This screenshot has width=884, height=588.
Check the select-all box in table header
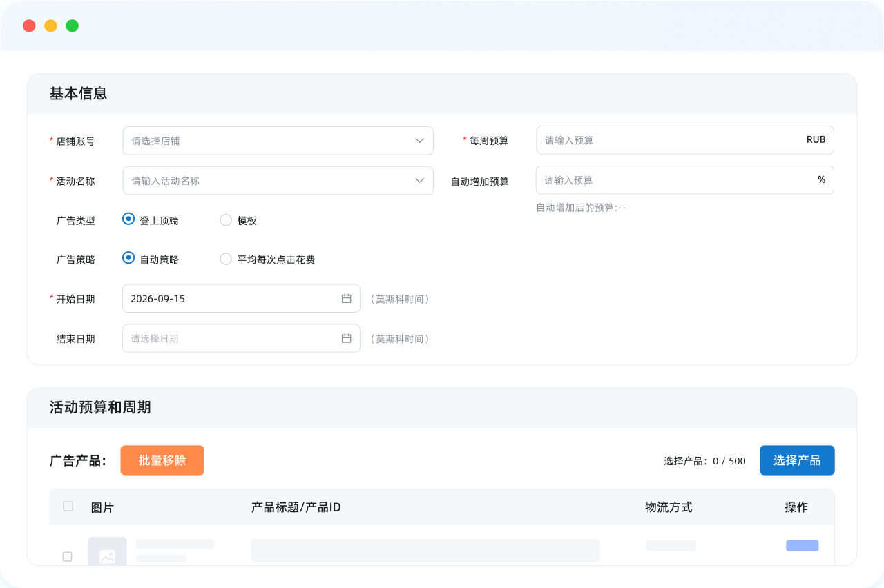tap(68, 507)
